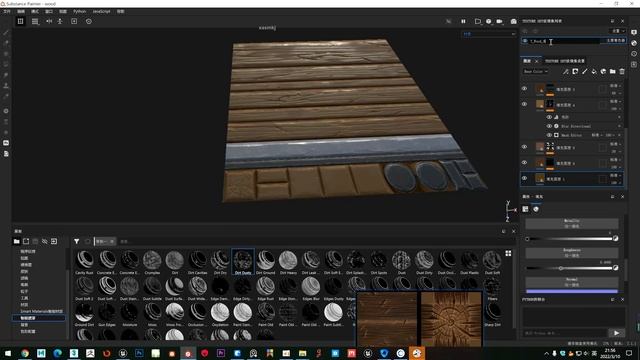Click the material channel icon in Properties panel
This screenshot has height=360, width=640.
click(536, 209)
